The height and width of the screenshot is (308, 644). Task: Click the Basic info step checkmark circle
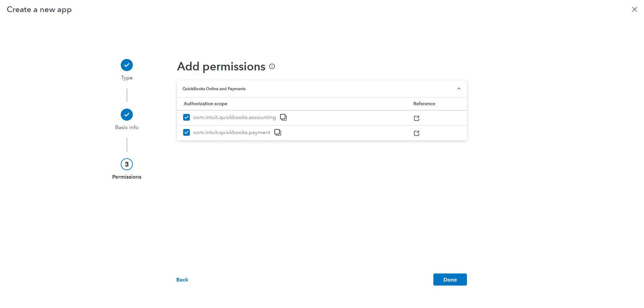click(x=127, y=115)
